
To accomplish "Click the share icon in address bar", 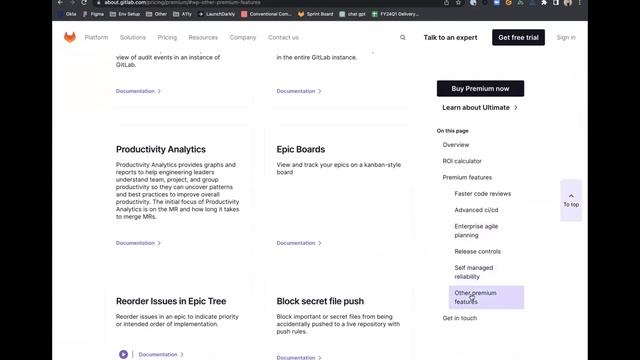I will click(447, 2).
